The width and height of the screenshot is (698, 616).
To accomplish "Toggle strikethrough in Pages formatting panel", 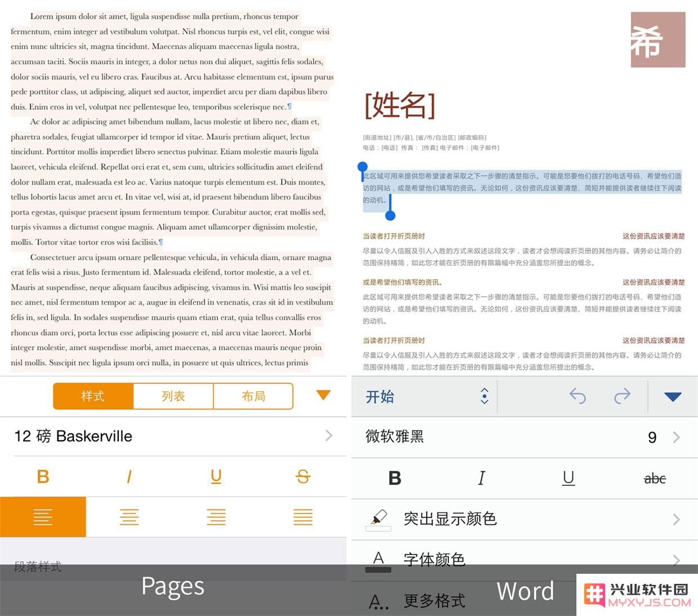I will point(303,477).
